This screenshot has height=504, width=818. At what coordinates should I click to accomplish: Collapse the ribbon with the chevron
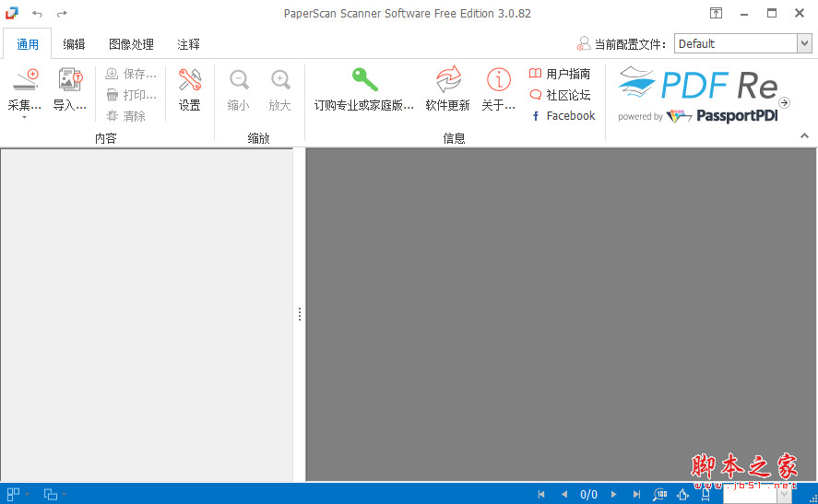coord(804,136)
